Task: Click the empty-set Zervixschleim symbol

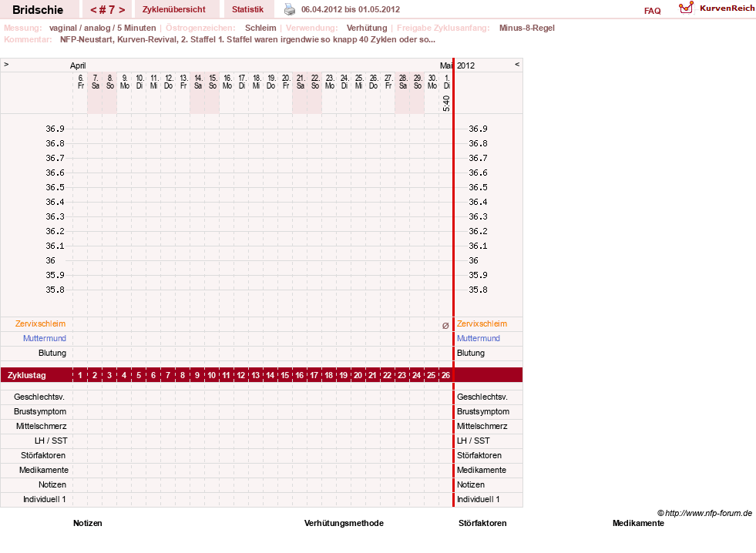Action: point(445,326)
